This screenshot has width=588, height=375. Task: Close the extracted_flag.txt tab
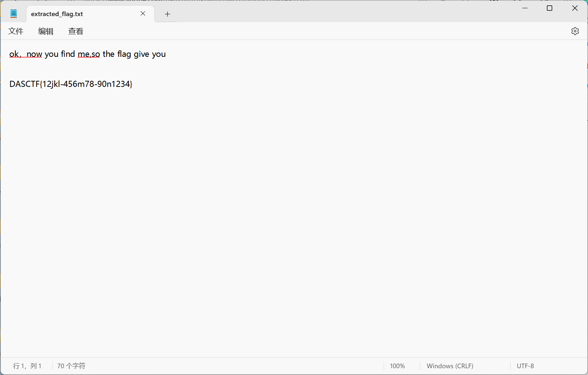pos(143,14)
